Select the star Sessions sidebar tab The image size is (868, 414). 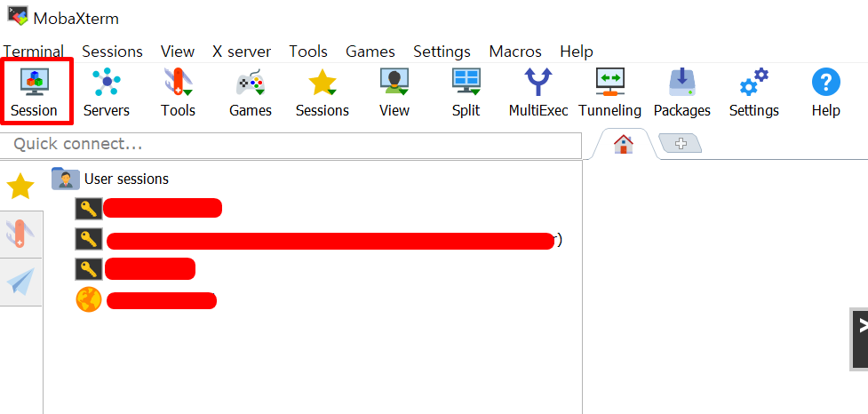(20, 187)
